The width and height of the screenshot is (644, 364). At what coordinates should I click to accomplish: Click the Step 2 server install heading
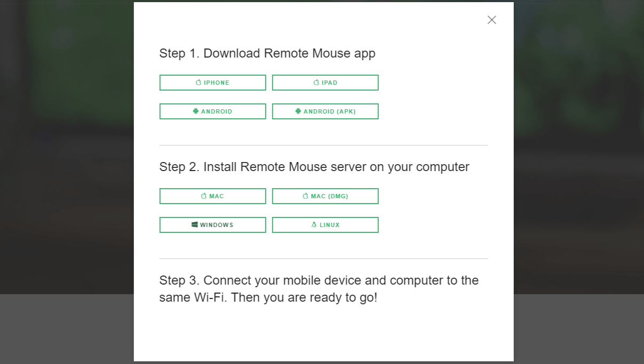pos(314,167)
